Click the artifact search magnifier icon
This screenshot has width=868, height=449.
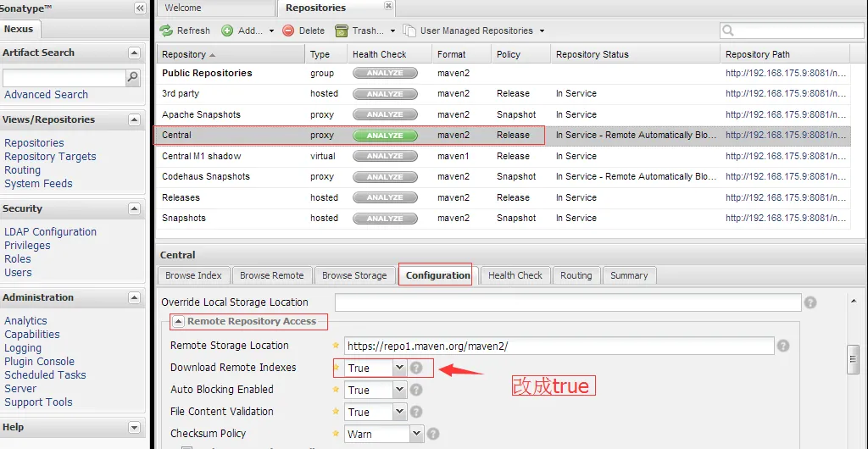[x=133, y=77]
